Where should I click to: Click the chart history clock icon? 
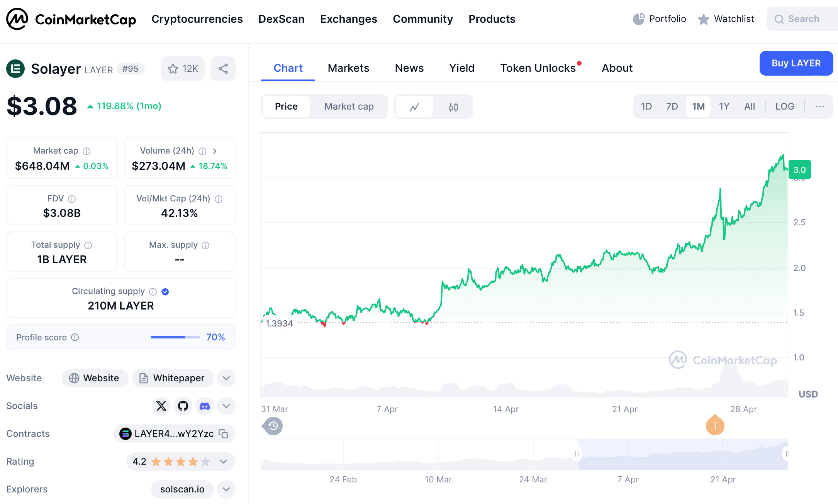coord(273,426)
